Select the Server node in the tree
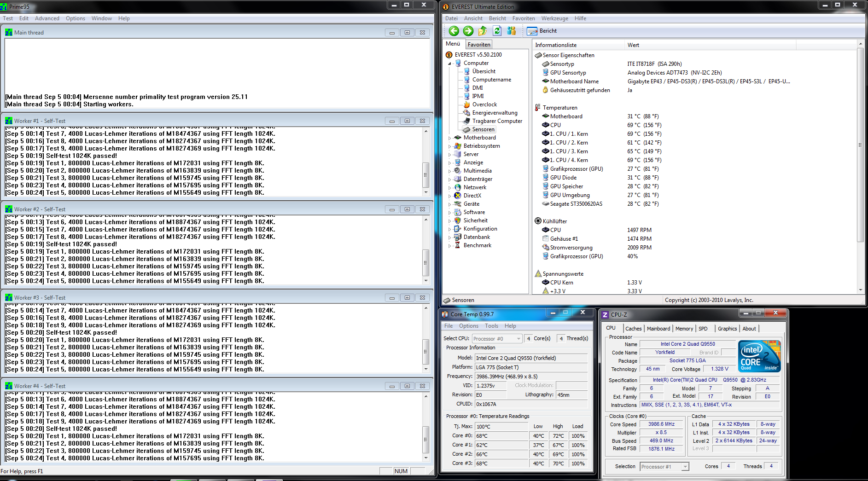Viewport: 868px width, 481px height. [466, 154]
